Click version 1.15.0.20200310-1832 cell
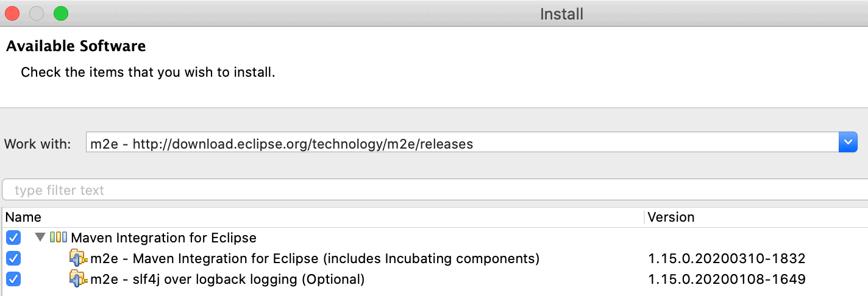Viewport: 868px width, 296px height. tap(727, 258)
